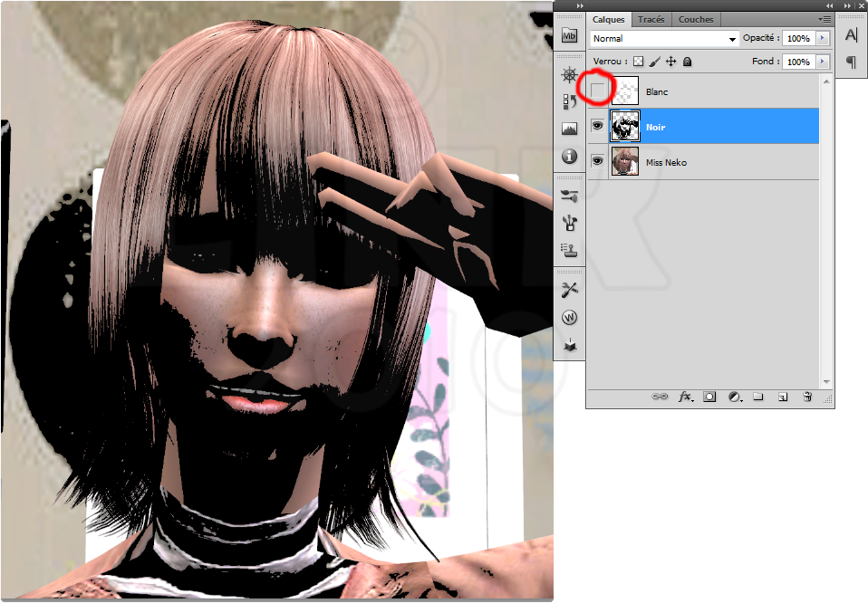
Task: Select the Blanc layer thumbnail
Action: click(625, 91)
